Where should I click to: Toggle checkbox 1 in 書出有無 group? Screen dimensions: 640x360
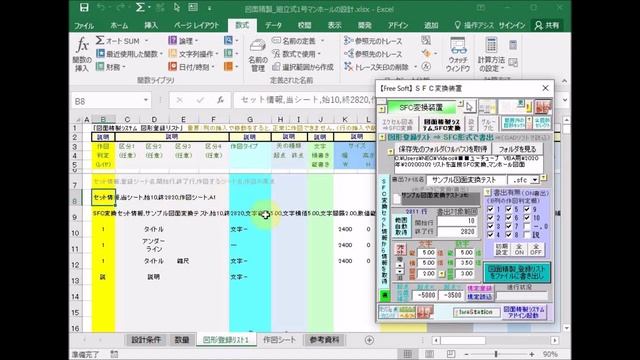point(490,209)
